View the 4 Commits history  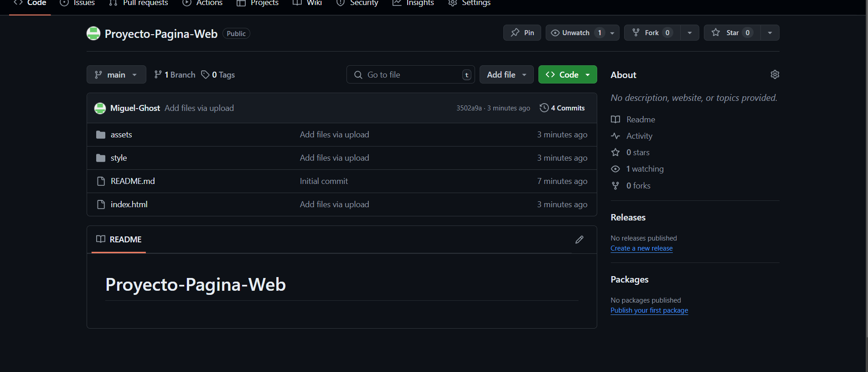coord(562,108)
